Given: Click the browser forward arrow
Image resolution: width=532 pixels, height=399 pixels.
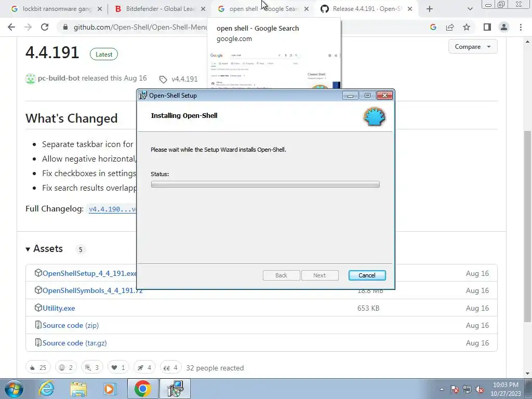Looking at the screenshot, I should point(28,27).
